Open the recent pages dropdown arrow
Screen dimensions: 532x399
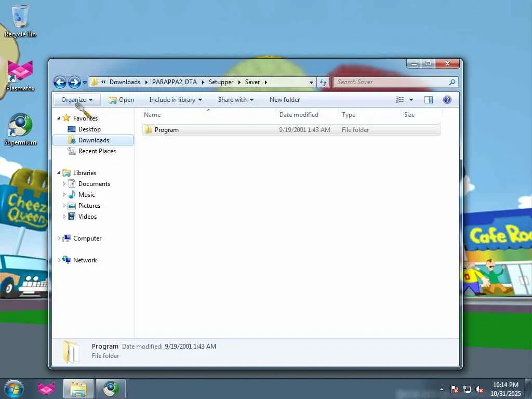tap(85, 82)
